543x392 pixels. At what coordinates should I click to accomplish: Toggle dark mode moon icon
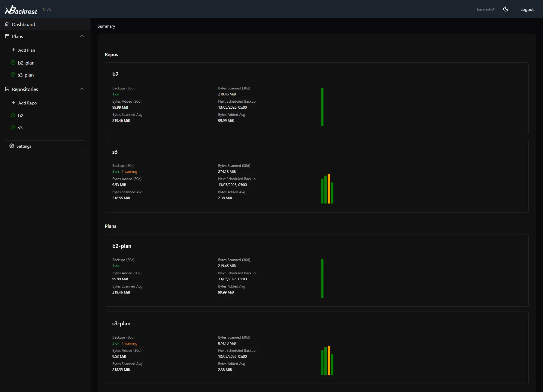506,9
